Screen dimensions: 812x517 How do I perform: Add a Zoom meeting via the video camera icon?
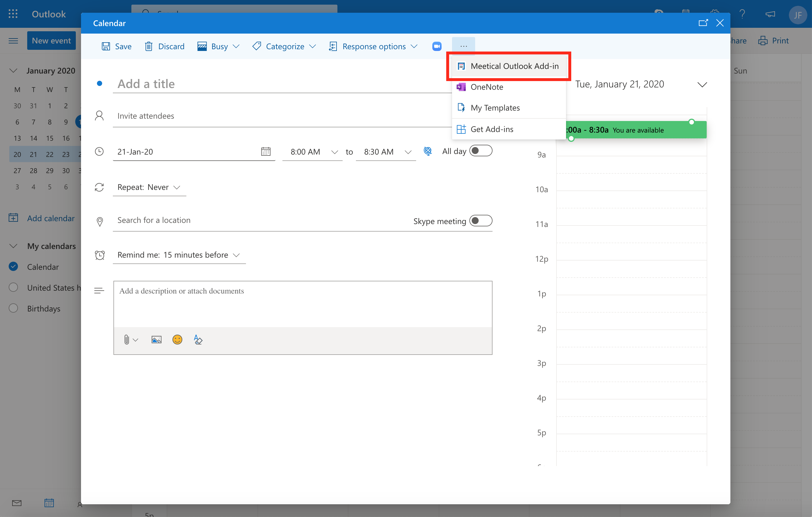coord(437,46)
